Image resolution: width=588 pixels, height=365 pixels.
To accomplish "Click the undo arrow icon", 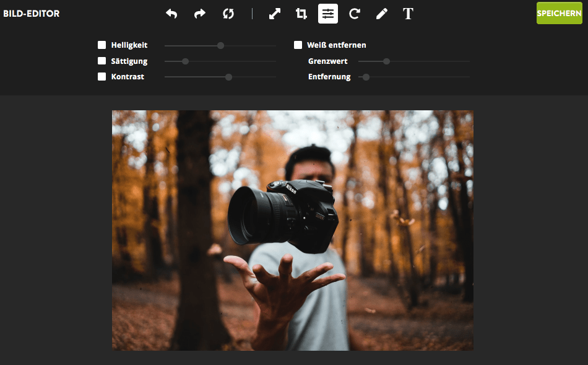I will click(x=171, y=14).
